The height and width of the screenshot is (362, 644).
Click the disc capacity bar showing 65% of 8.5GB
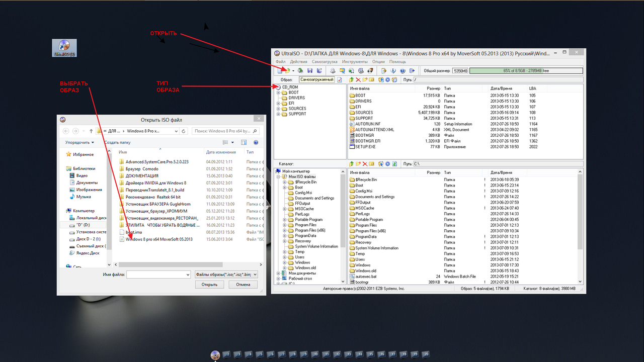526,71
